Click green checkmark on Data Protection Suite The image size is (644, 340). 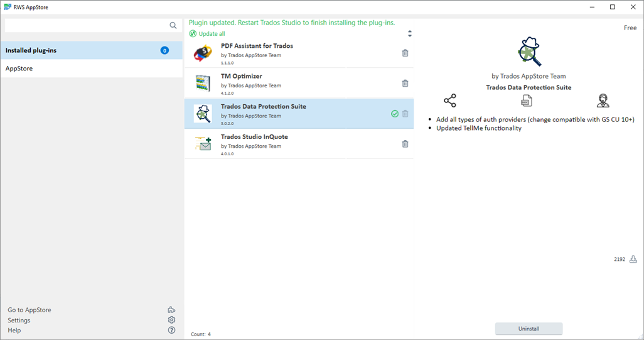[395, 114]
